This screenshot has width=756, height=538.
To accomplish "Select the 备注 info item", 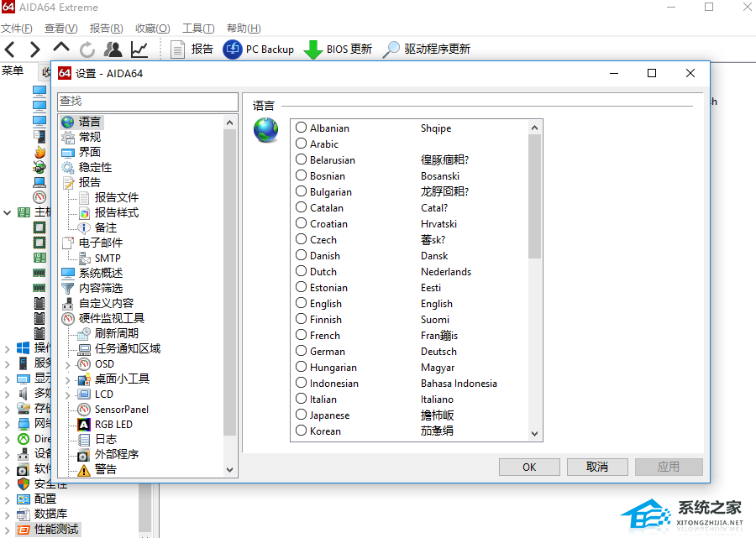I will click(98, 227).
